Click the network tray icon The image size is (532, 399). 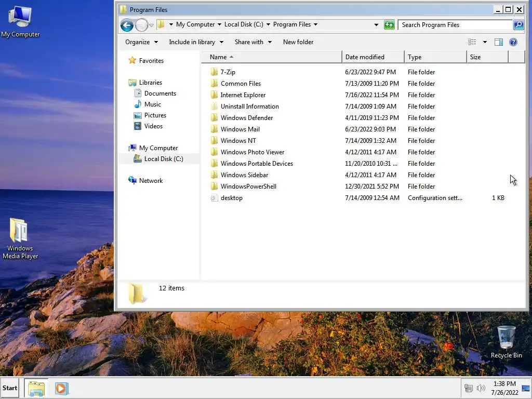coord(469,388)
